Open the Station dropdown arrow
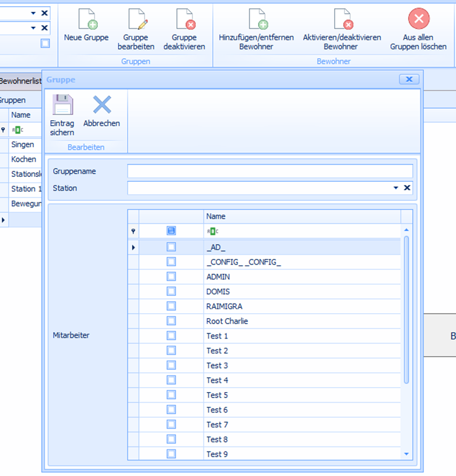 [396, 188]
